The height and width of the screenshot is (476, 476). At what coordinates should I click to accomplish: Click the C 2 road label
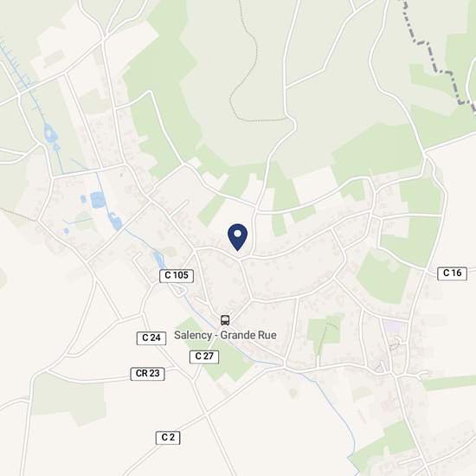point(168,438)
